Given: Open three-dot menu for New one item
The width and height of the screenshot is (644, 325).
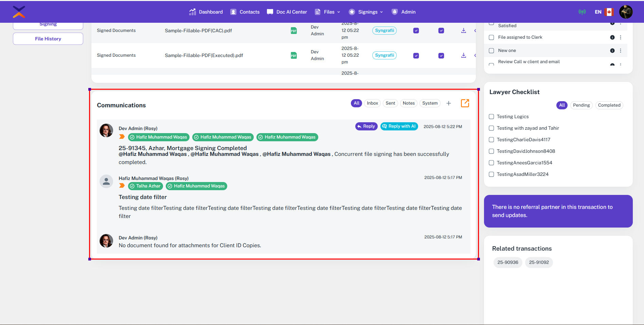Looking at the screenshot, I should (620, 51).
